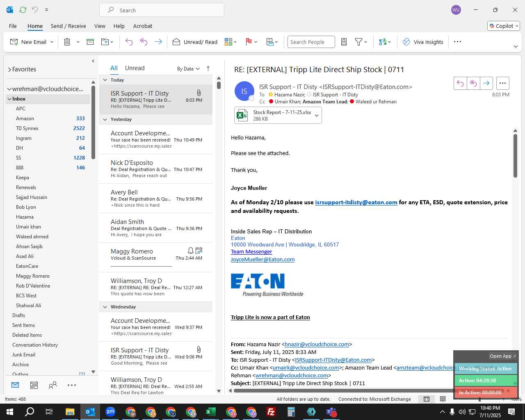
Task: Open the Help tab
Action: tap(119, 26)
